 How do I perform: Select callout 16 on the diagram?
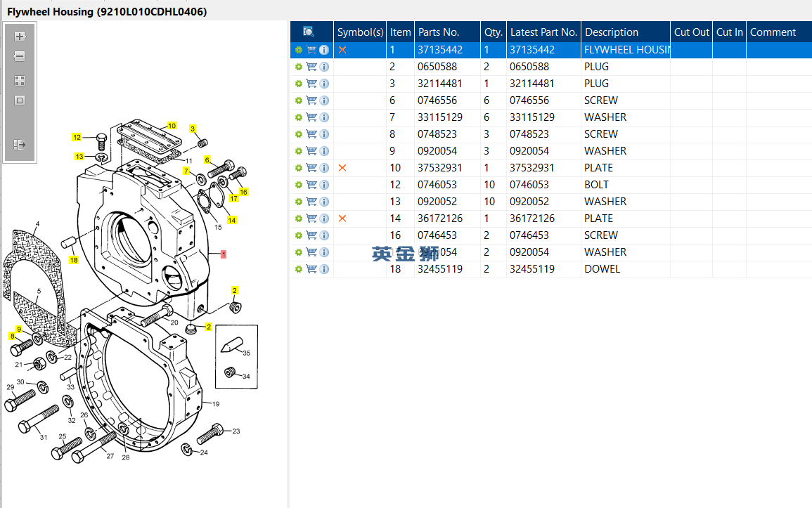coord(243,192)
